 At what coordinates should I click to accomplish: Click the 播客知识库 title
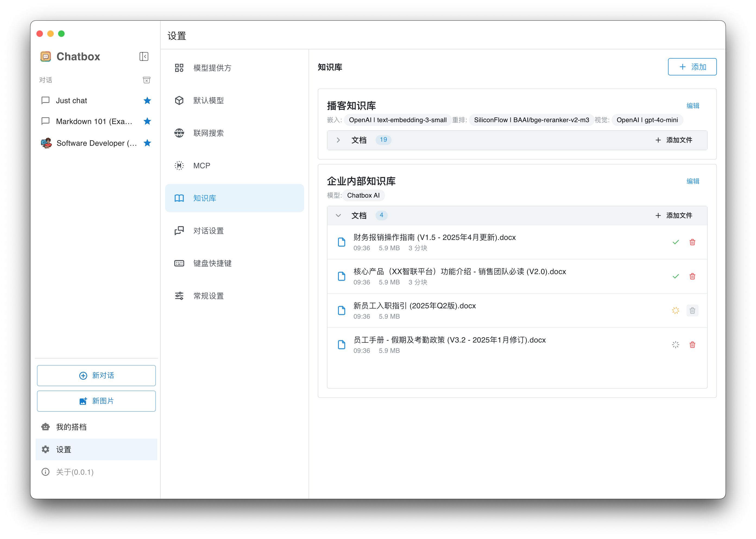[351, 106]
